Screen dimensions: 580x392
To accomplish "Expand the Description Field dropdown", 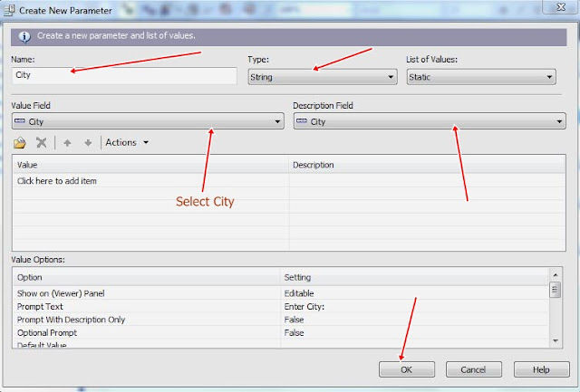I will pyautogui.click(x=430, y=121).
